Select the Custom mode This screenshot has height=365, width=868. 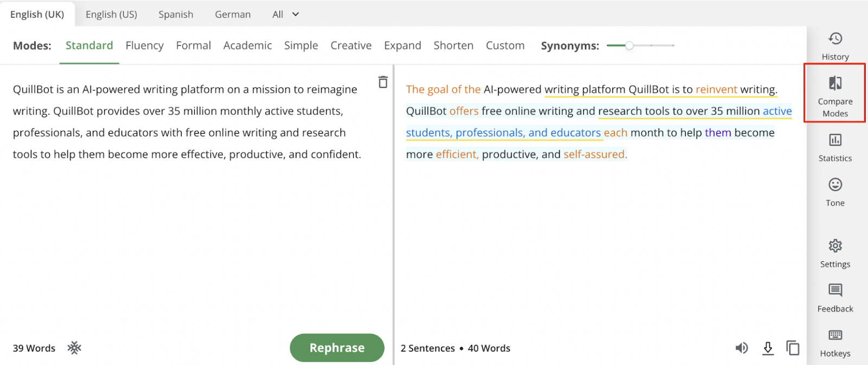pyautogui.click(x=505, y=46)
